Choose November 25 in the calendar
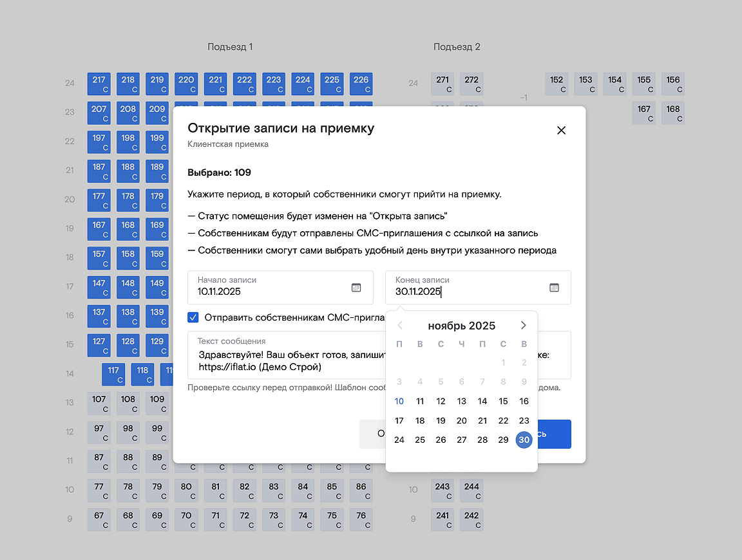 [x=420, y=440]
